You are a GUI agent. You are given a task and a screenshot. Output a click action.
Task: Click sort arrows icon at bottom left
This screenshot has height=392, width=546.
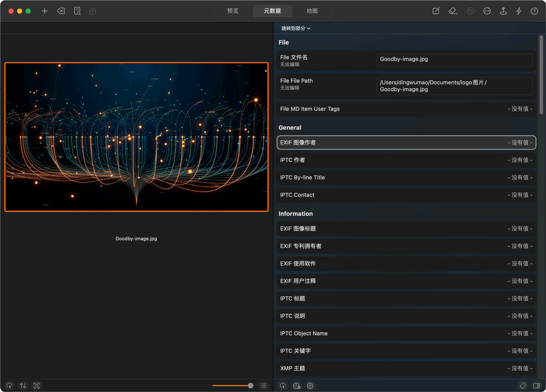tap(23, 386)
